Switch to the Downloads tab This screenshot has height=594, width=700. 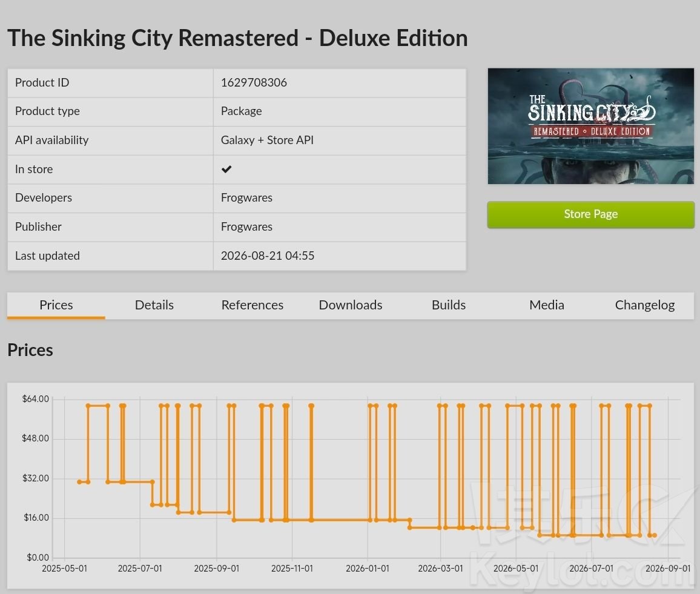[x=351, y=305]
